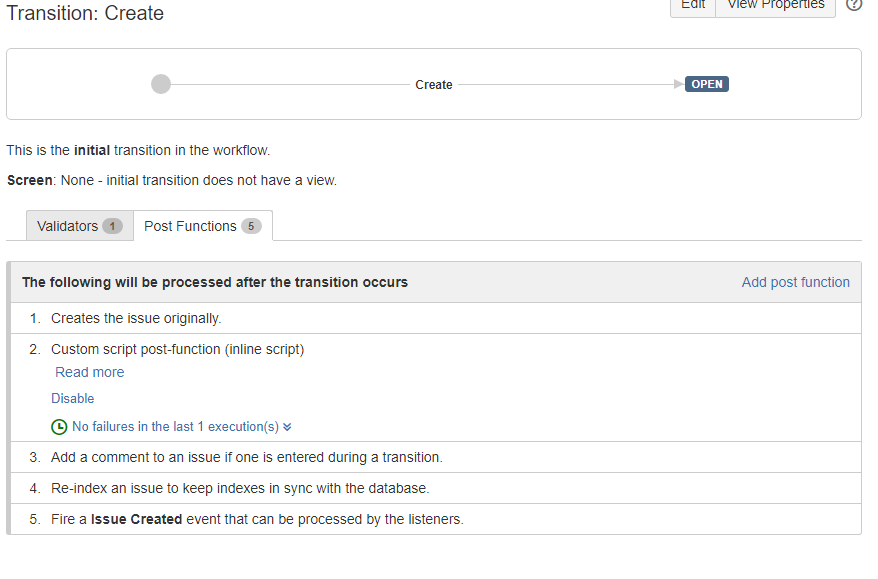Image resolution: width=878 pixels, height=579 pixels.
Task: Click the initial step circle in the diagram
Action: click(x=161, y=85)
